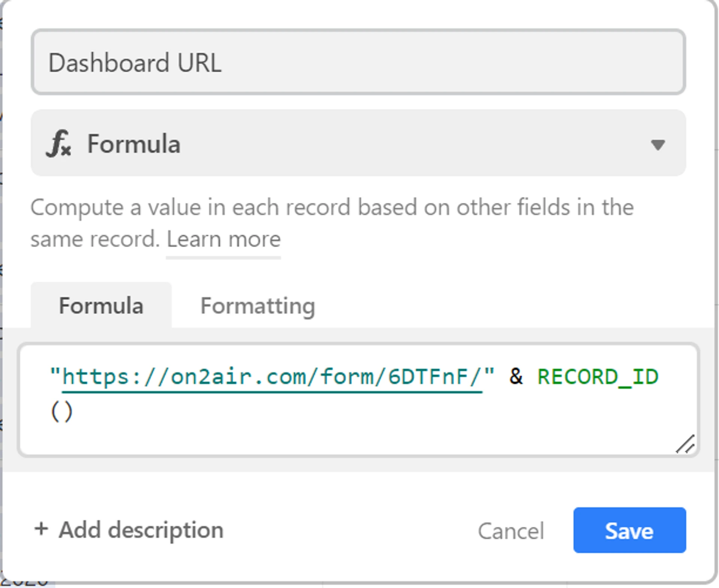Image resolution: width=719 pixels, height=588 pixels.
Task: Click the RECORD_ID function in the formula
Action: point(598,377)
